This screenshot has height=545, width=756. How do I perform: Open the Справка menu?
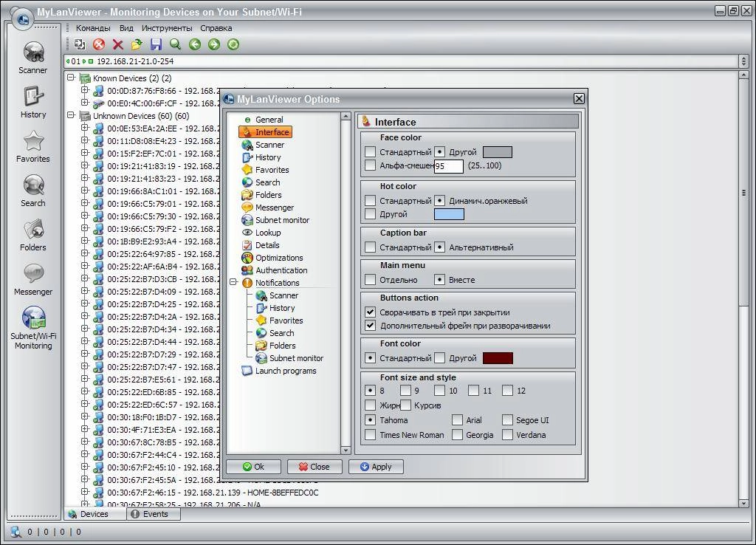(x=216, y=28)
